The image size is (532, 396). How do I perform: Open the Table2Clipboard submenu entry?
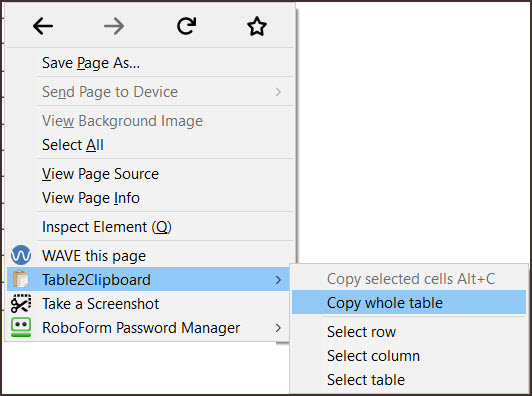coord(148,279)
